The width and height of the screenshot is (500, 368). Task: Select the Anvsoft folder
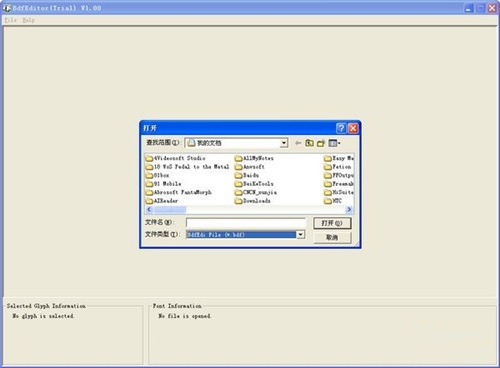[x=250, y=167]
